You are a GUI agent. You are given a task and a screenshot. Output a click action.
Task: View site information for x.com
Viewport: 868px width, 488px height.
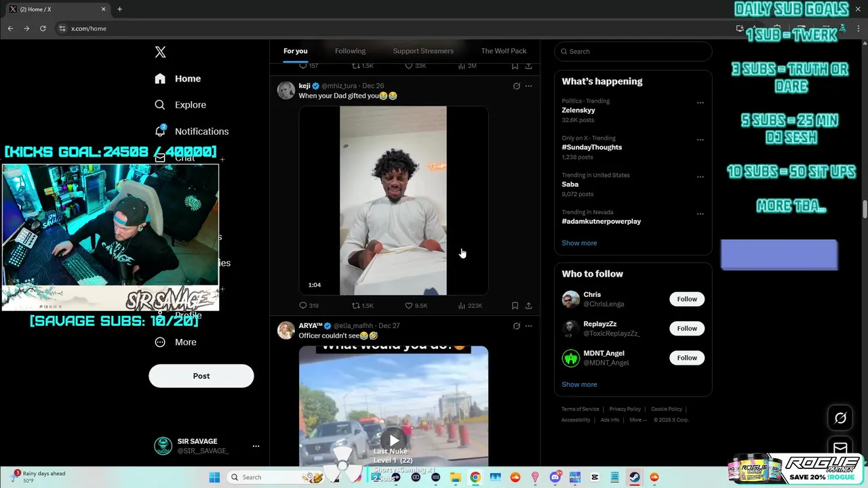[62, 28]
